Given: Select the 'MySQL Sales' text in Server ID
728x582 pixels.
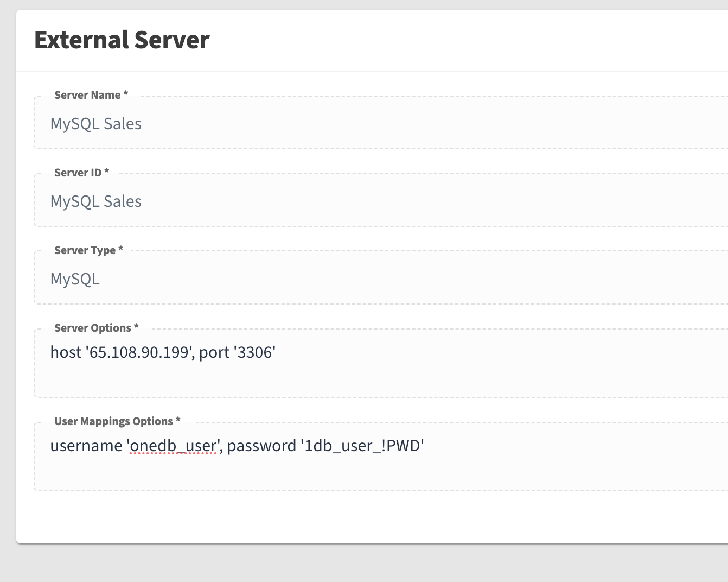Looking at the screenshot, I should click(x=95, y=201).
